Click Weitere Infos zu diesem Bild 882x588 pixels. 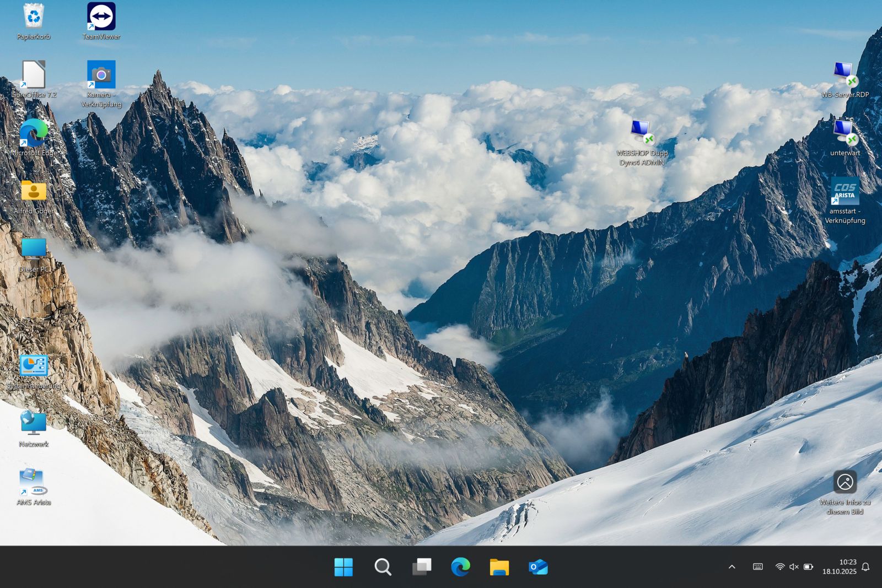[x=845, y=483]
